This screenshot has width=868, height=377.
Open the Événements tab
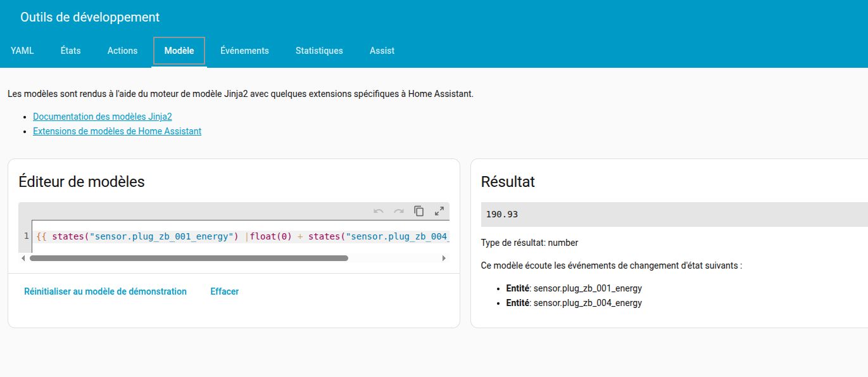pos(244,51)
